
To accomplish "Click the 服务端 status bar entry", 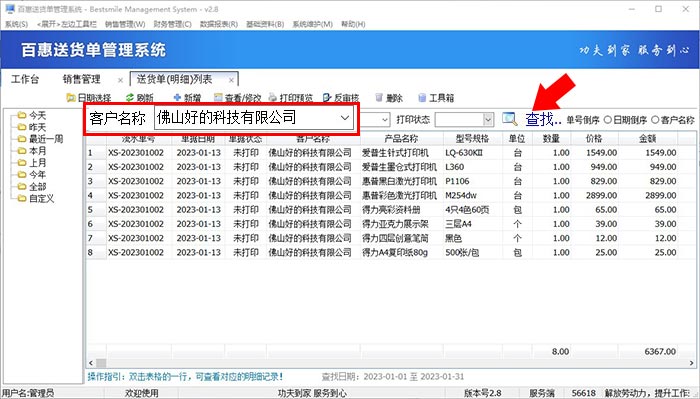I will tap(542, 393).
